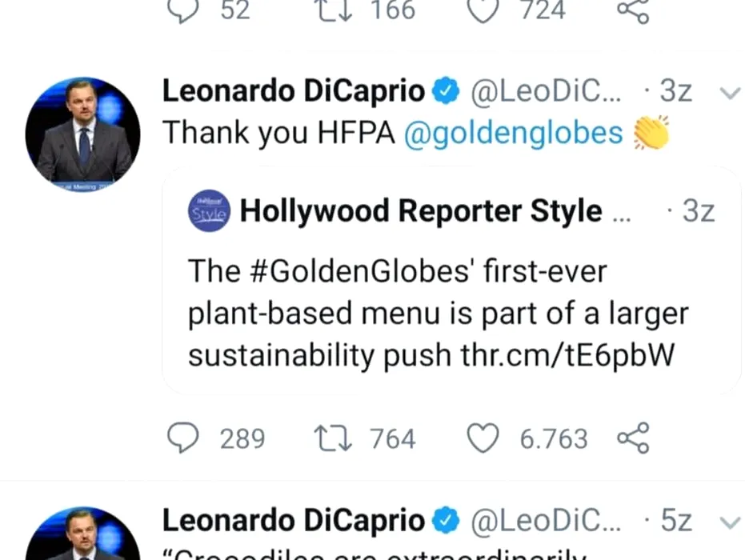745x560 pixels.
Task: Select the Hollywood Reporter Style account name
Action: (x=421, y=210)
